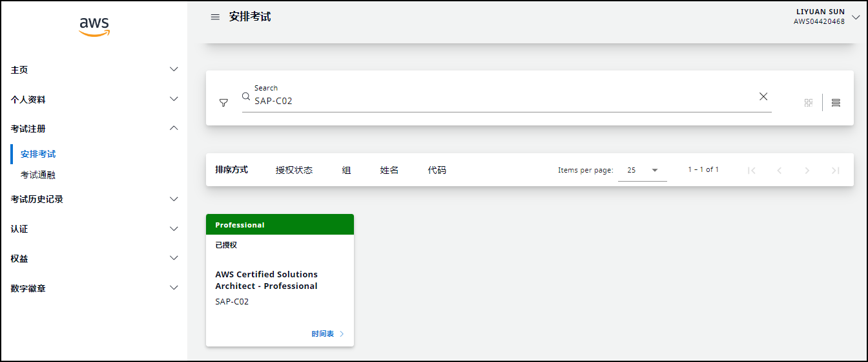Open the Items per page dropdown
Screen dimensions: 868x362
pos(643,170)
